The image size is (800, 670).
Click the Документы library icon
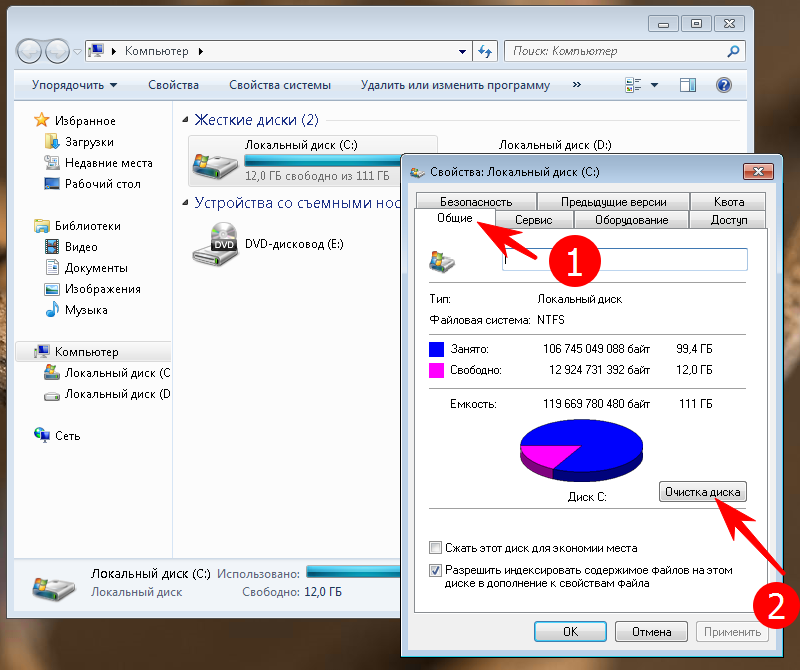tap(52, 267)
